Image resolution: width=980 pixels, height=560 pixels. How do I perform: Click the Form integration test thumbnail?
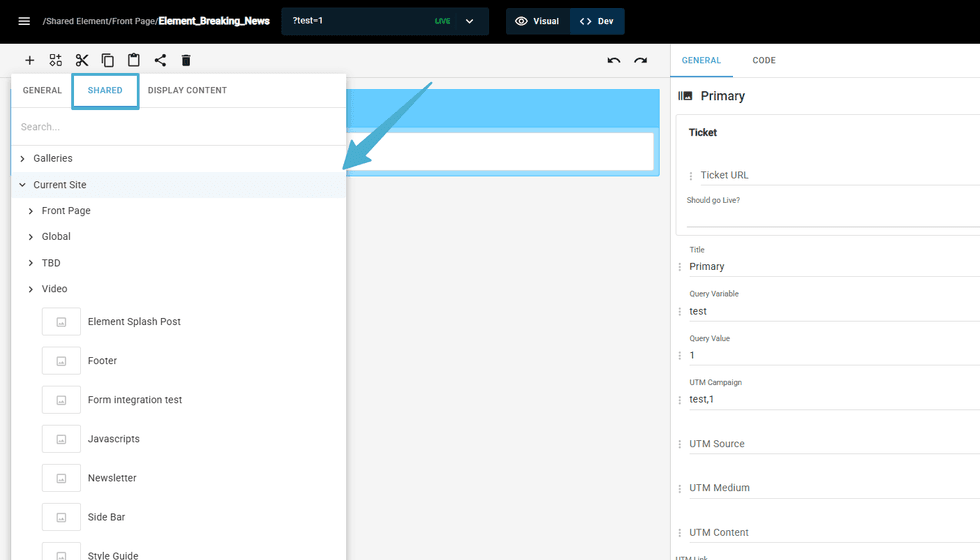61,400
